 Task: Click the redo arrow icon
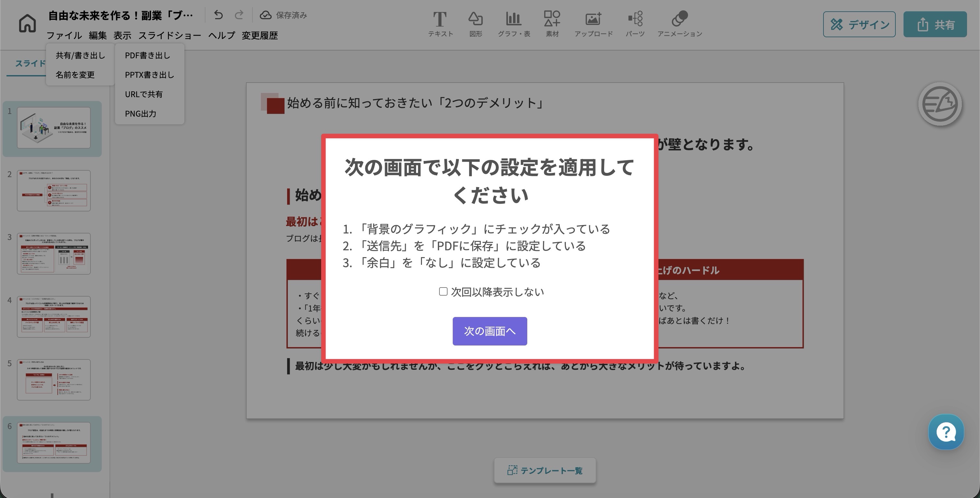click(239, 15)
